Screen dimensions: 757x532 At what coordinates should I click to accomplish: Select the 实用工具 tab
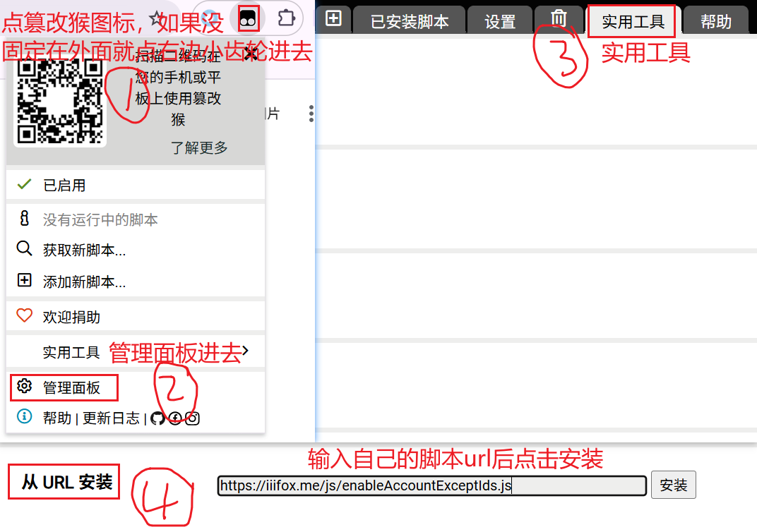633,21
